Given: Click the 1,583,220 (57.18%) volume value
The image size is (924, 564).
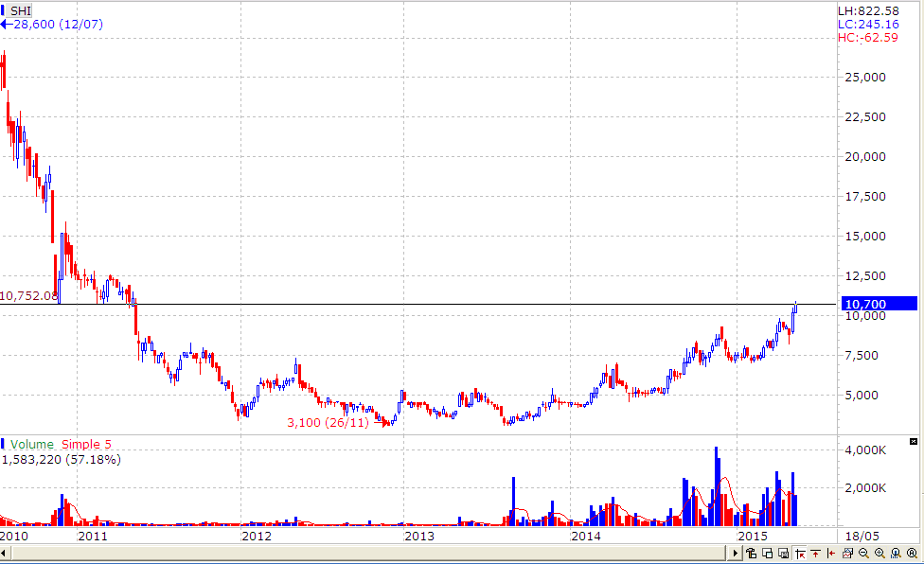Looking at the screenshot, I should pyautogui.click(x=62, y=459).
